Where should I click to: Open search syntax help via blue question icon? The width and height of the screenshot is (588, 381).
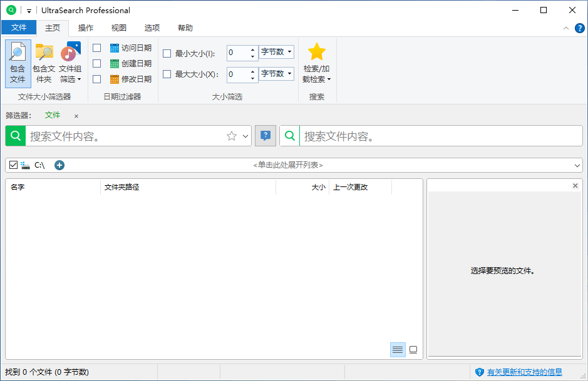(x=265, y=135)
